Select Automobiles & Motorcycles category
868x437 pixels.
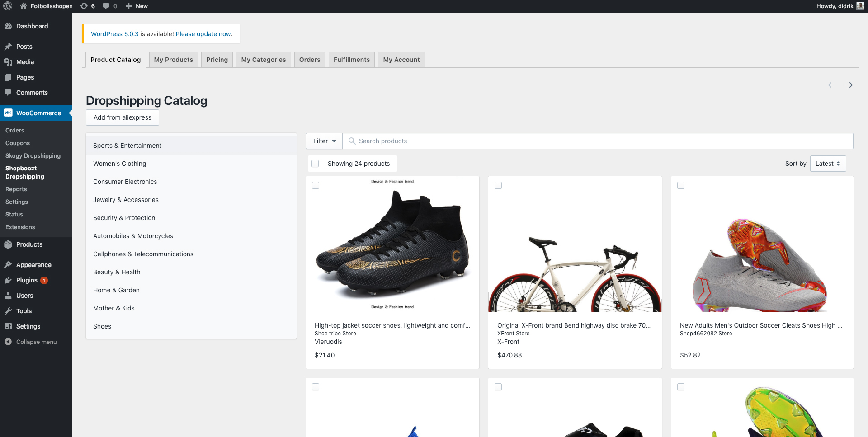pos(191,236)
